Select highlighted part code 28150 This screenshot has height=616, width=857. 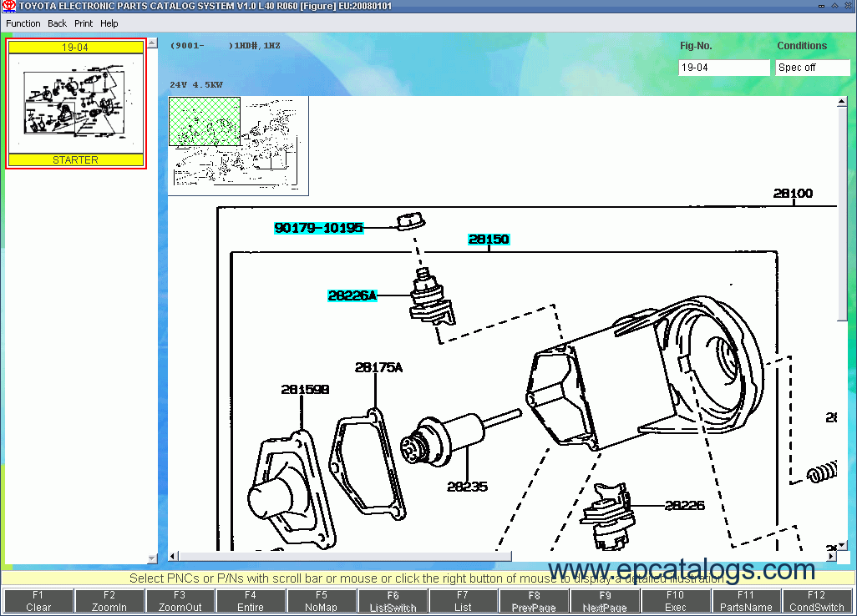click(489, 240)
